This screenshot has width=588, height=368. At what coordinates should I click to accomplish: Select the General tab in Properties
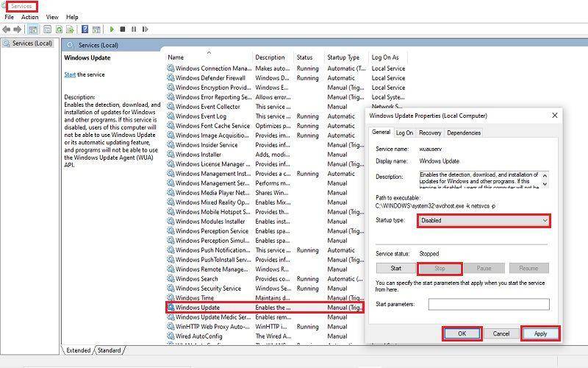(x=381, y=132)
